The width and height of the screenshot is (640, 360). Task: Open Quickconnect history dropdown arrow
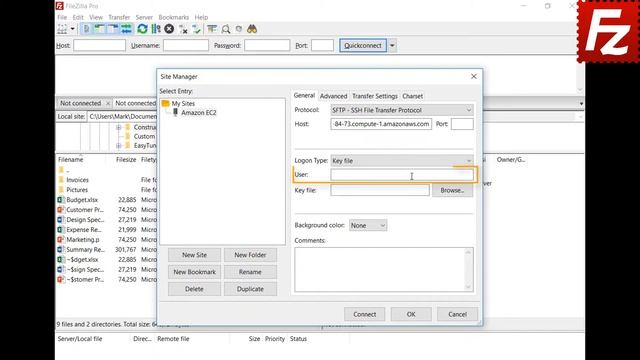click(392, 45)
